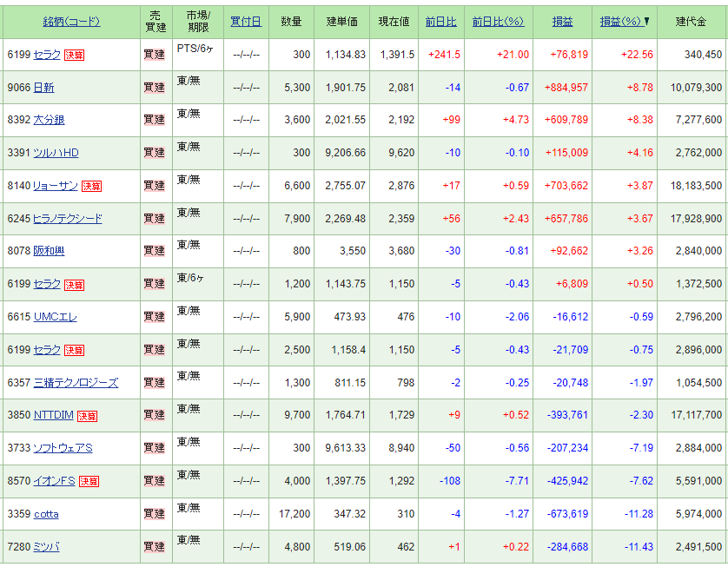Sort by 前日比 column header

tap(441, 22)
